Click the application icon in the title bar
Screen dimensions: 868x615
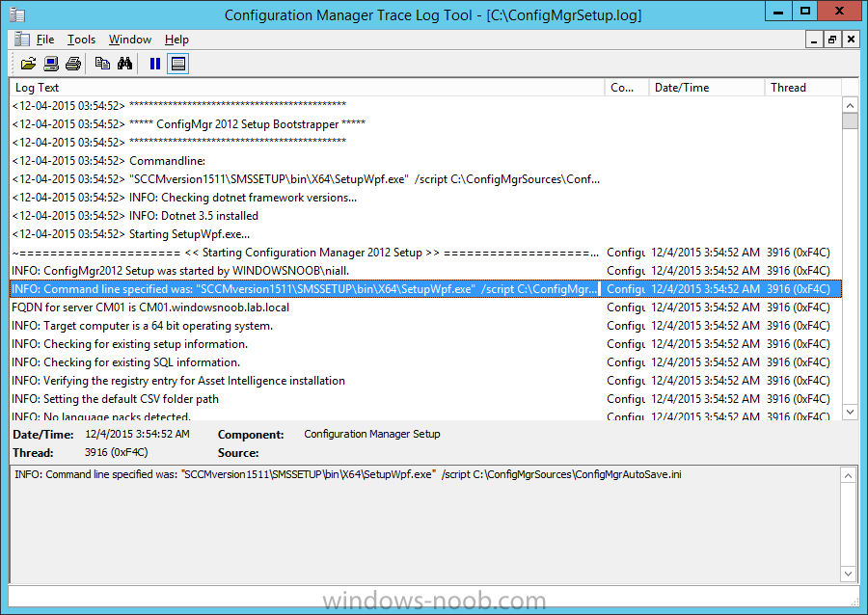(x=17, y=14)
